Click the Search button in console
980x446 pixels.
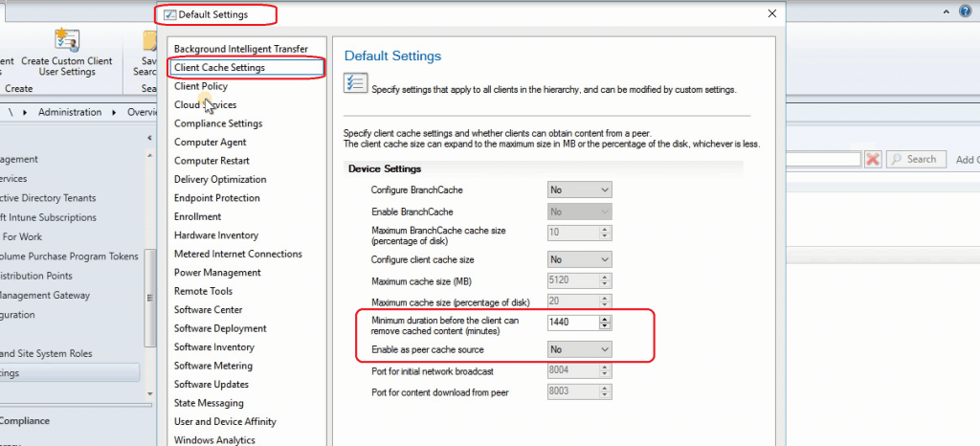916,159
